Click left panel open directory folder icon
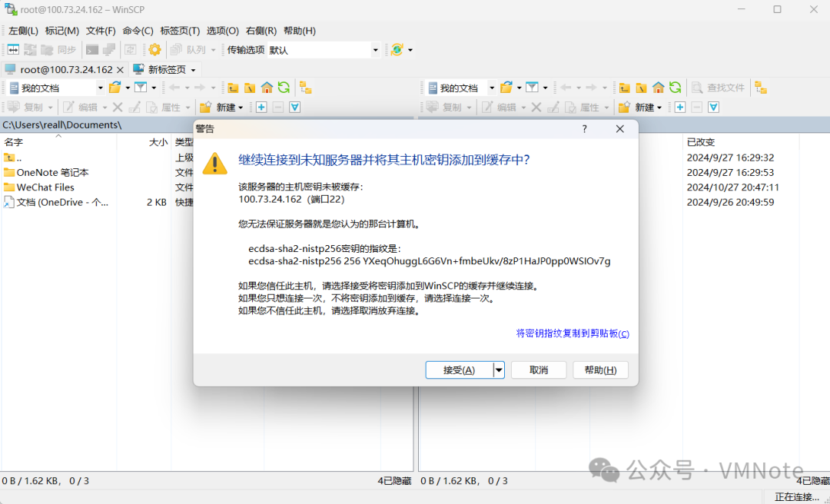The height and width of the screenshot is (504, 830). click(115, 88)
